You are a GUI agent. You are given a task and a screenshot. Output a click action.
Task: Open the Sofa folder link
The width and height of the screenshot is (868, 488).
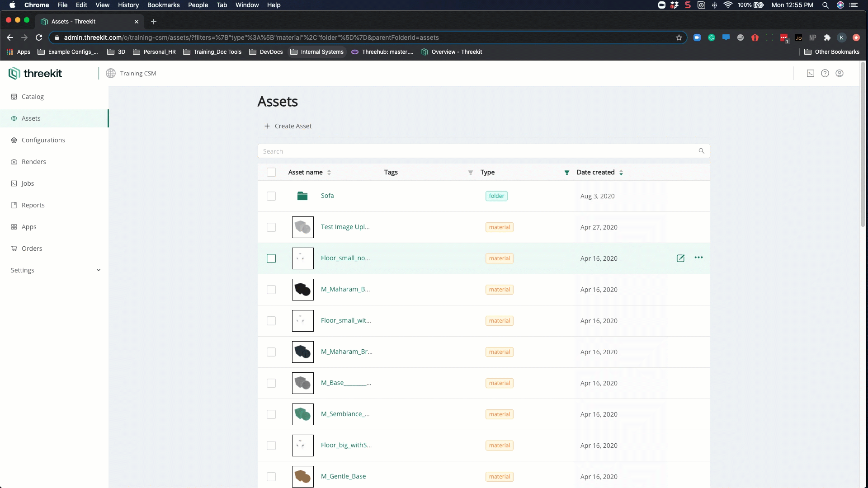tap(327, 196)
